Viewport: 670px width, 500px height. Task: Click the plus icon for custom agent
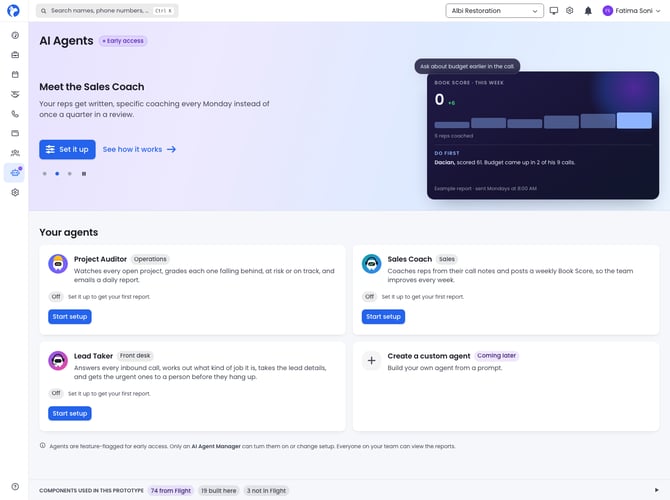[372, 361]
